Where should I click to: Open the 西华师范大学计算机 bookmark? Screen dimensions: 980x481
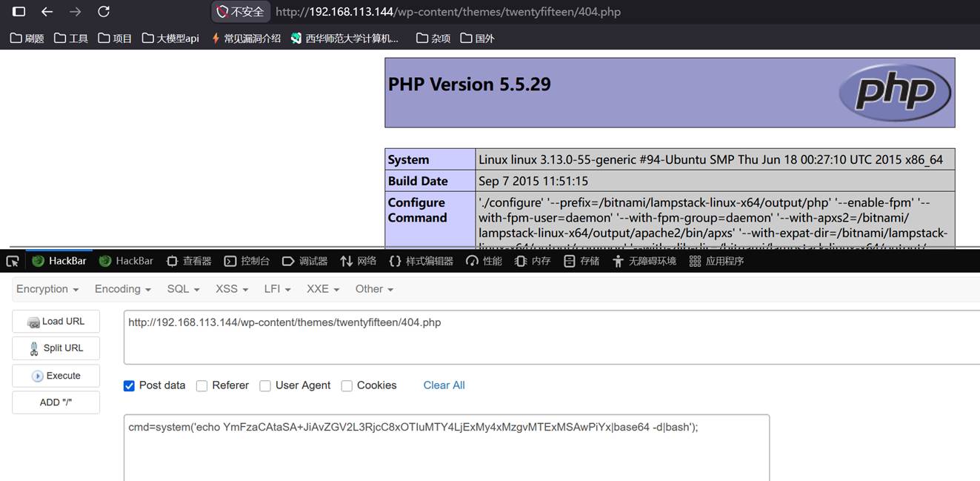coord(345,38)
